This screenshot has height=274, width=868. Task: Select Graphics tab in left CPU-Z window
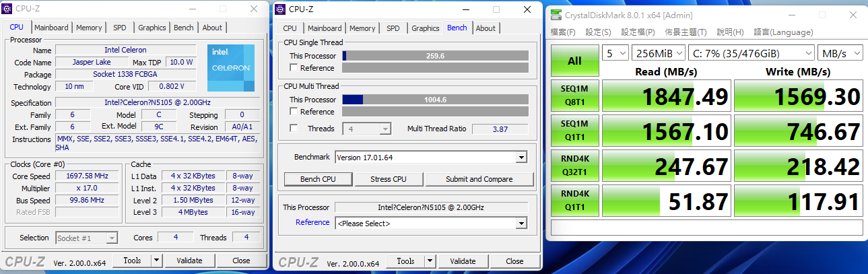[x=152, y=28]
